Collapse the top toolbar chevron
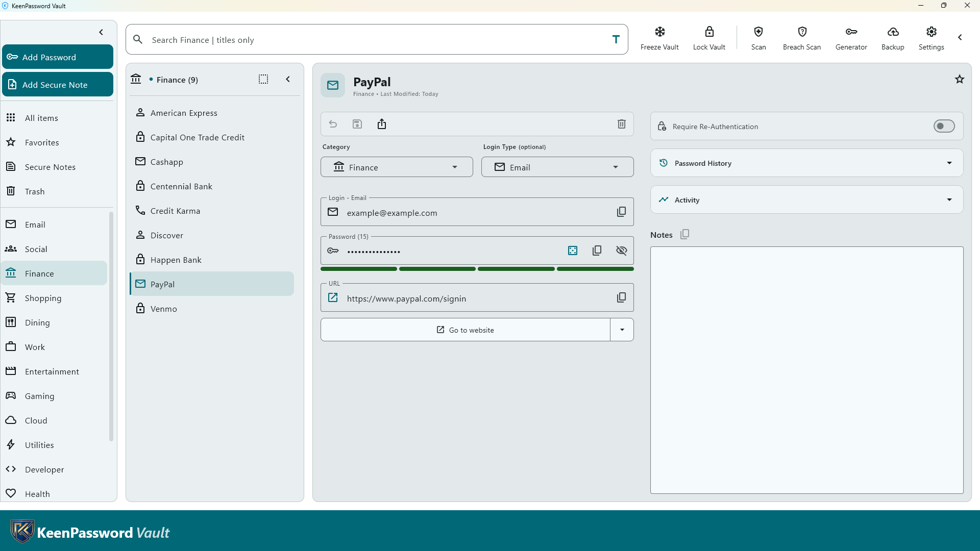This screenshot has height=551, width=980. [x=960, y=37]
